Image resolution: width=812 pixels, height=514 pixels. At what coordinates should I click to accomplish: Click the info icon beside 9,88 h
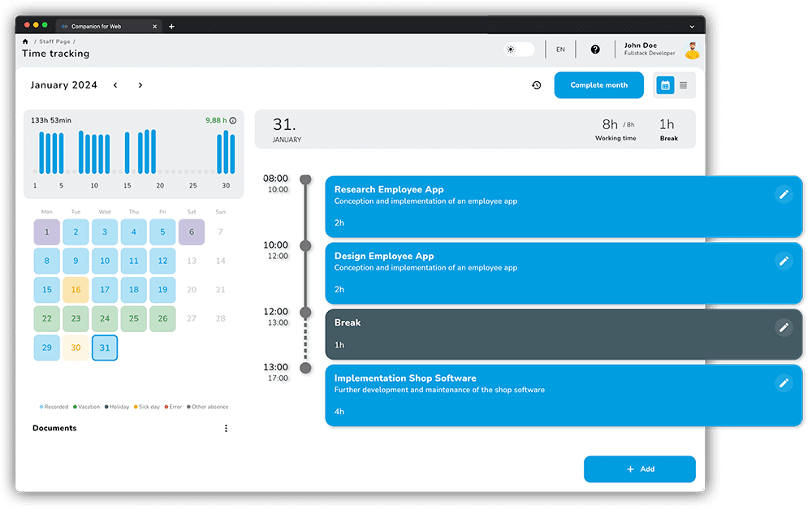tap(233, 120)
